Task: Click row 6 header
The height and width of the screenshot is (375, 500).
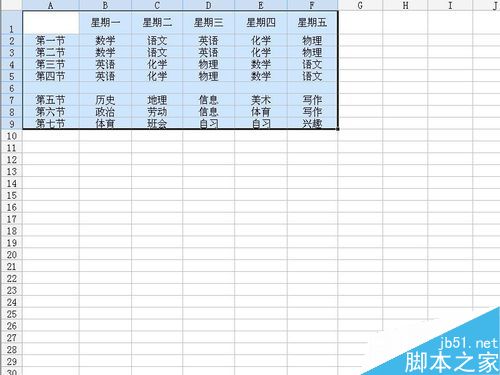Action: [x=11, y=88]
